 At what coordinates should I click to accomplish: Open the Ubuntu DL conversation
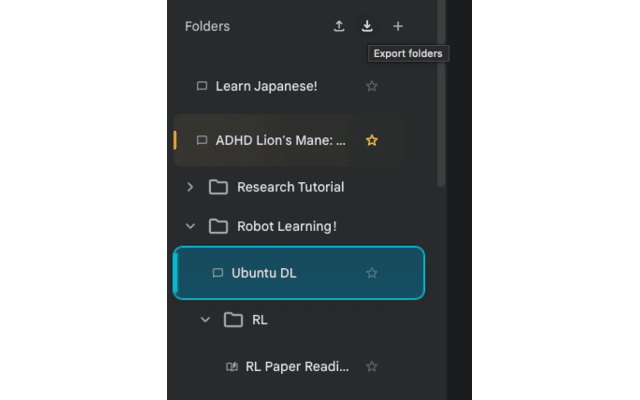click(298, 273)
